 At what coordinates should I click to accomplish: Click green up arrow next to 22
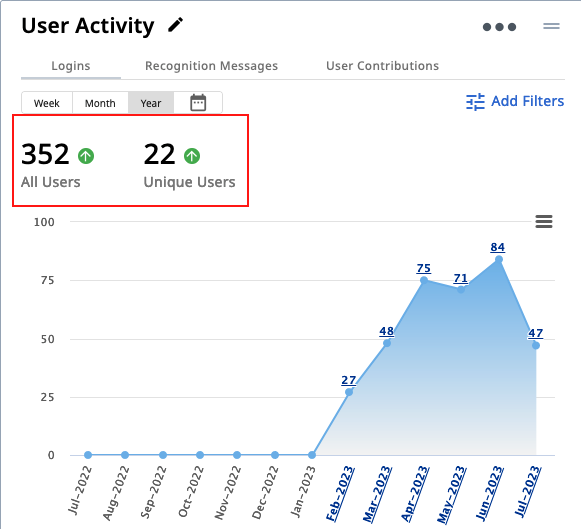coord(192,156)
